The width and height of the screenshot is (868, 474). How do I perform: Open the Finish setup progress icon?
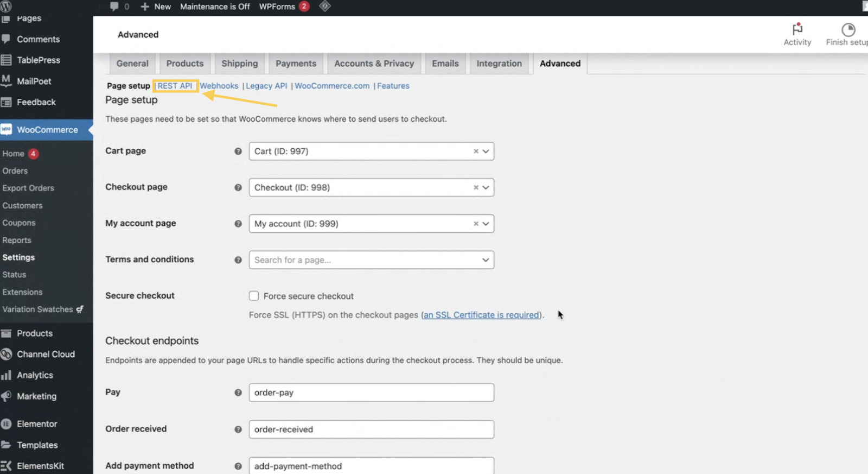pos(848,29)
